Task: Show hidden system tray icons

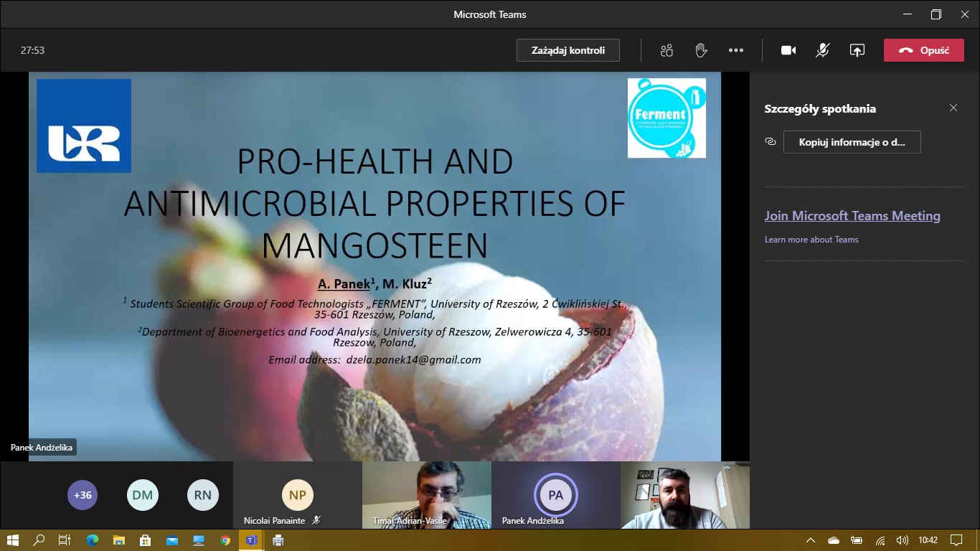Action: click(811, 540)
